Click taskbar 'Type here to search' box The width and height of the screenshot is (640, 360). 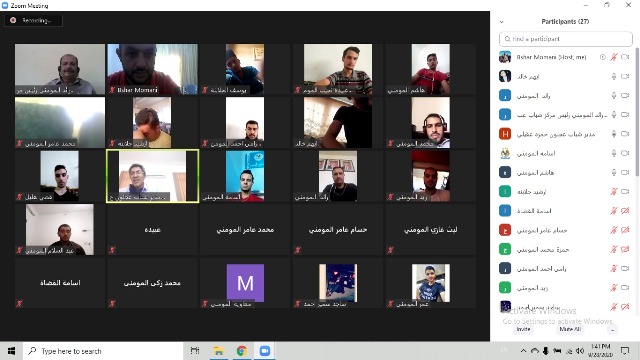coord(103,351)
